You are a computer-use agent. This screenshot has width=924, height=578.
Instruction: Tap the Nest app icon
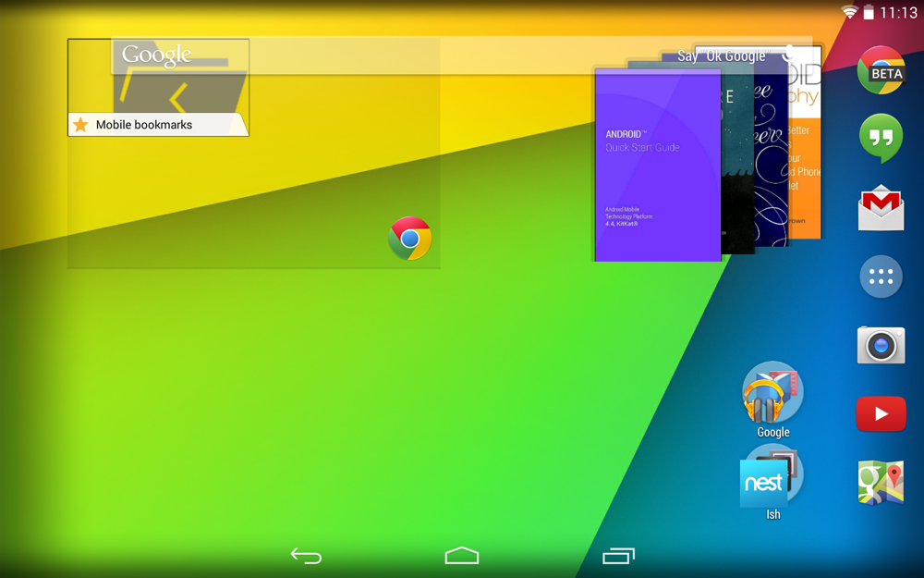pyautogui.click(x=763, y=483)
